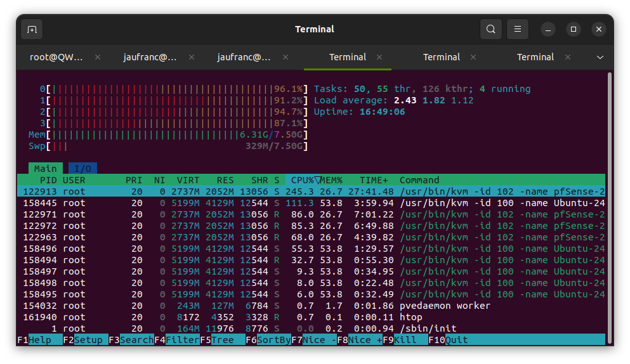Sort by the MEM% column header
630x364 pixels.
tap(331, 180)
